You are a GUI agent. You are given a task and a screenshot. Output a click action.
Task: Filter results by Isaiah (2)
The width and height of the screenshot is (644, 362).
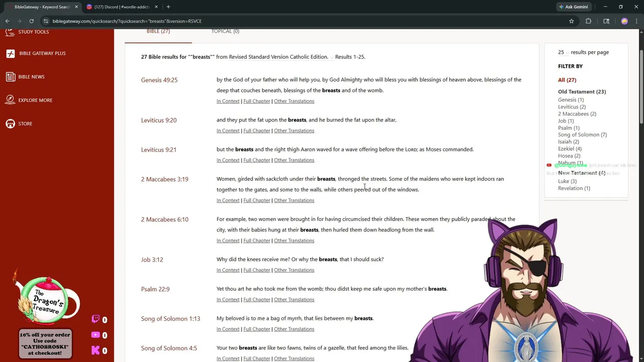tap(568, 142)
